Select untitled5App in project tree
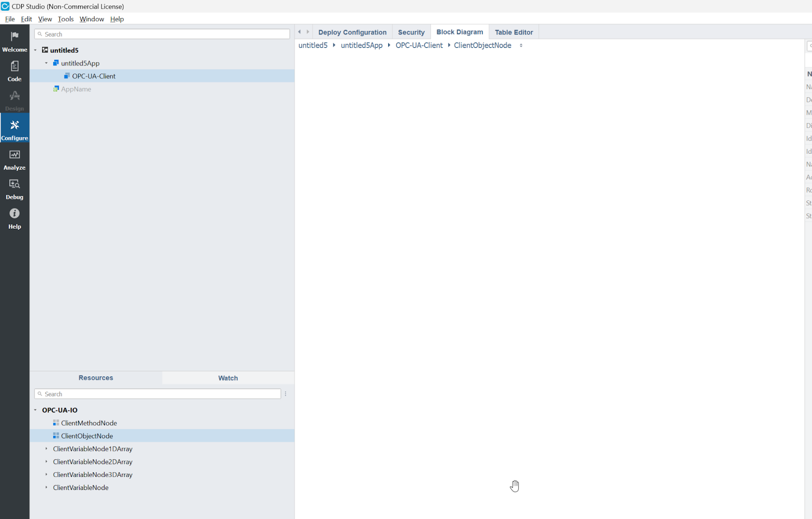The image size is (812, 519). pyautogui.click(x=162, y=63)
